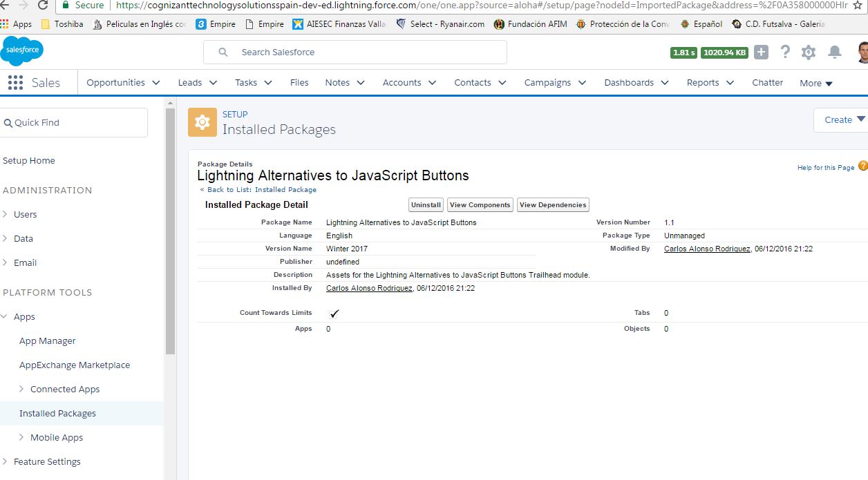Open App Manager in sidebar
The image size is (868, 480).
[x=48, y=340]
